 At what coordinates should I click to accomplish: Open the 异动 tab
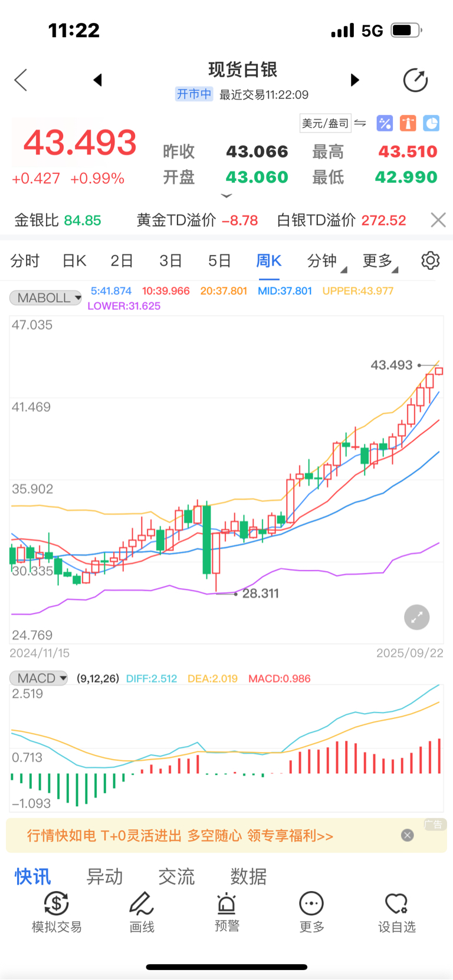point(104,876)
